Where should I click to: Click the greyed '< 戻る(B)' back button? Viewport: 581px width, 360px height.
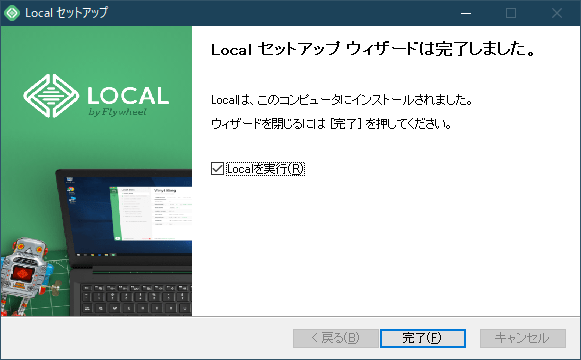[336, 338]
